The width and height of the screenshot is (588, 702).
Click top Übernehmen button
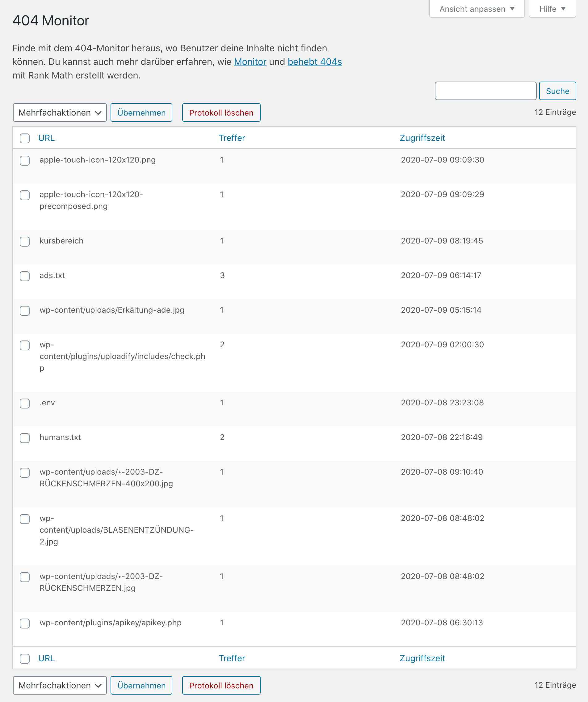tap(141, 113)
